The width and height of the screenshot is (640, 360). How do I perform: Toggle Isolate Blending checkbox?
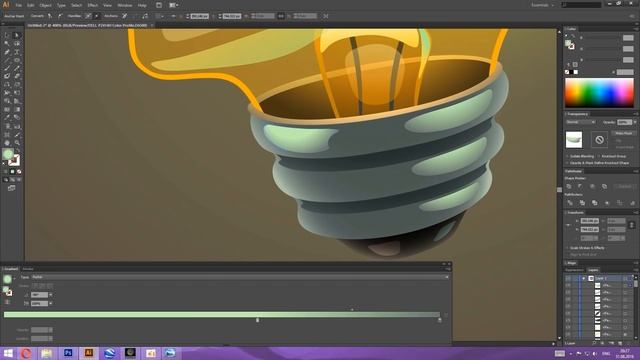567,156
